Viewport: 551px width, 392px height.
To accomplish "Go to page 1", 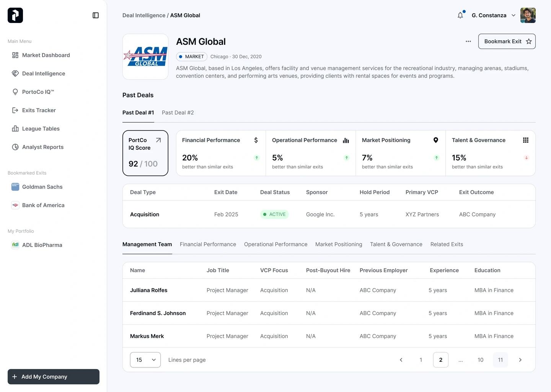I will pos(421,360).
